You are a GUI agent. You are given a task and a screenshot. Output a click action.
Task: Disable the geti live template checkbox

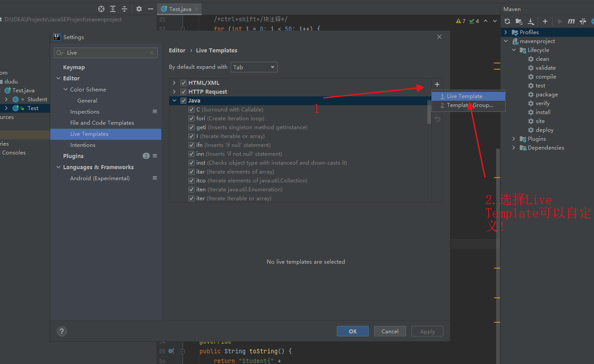191,127
